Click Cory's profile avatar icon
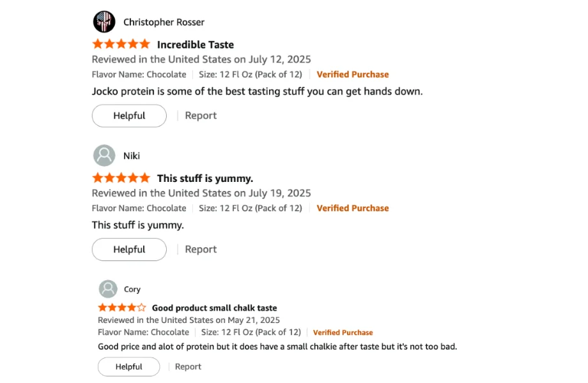588x383 pixels. tap(109, 289)
